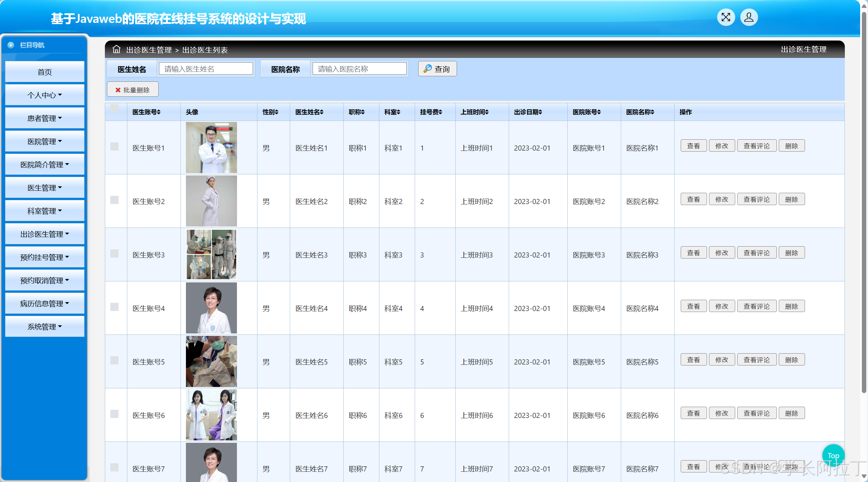
Task: Check the row checkbox for 医生账号2
Action: coord(114,200)
